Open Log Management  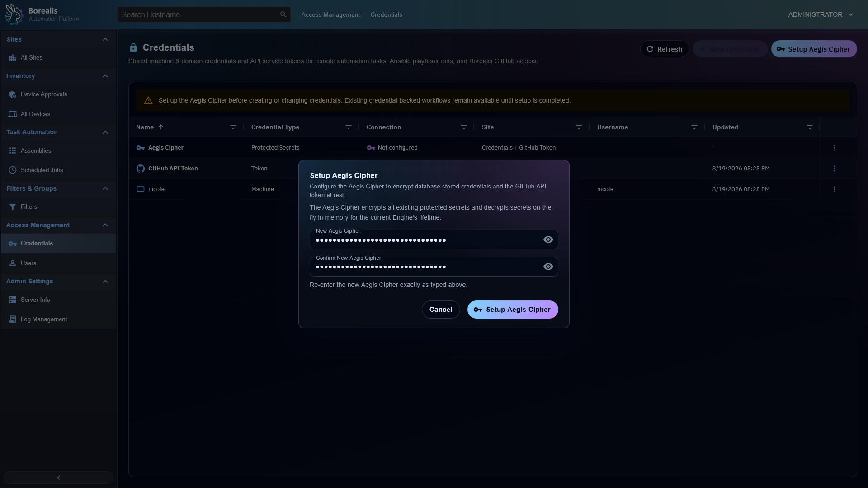(58, 319)
